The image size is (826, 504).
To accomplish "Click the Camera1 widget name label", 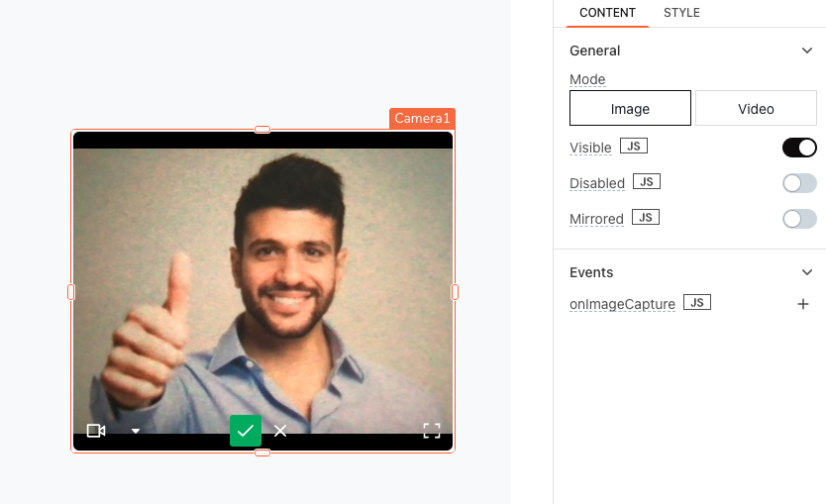I will point(422,119).
